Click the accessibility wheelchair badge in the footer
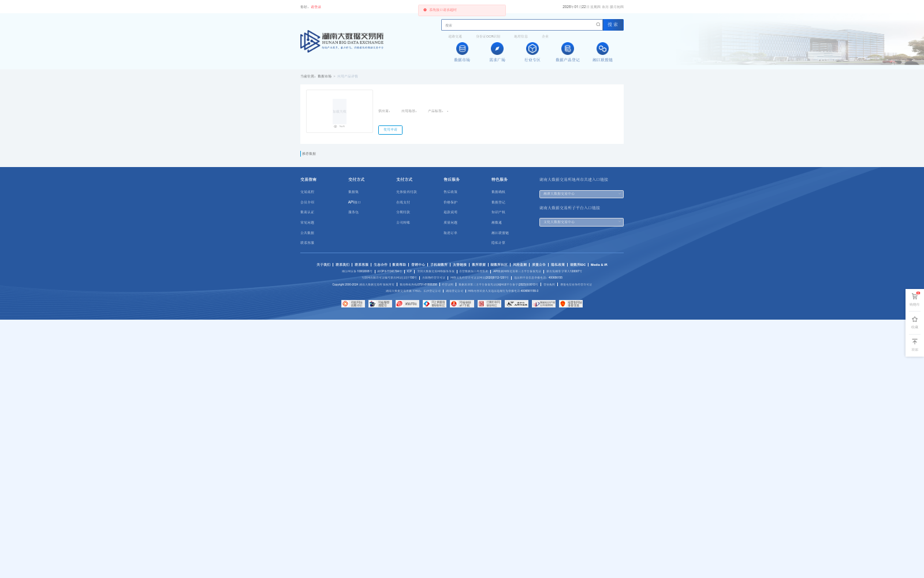The height and width of the screenshot is (578, 924). coord(516,303)
